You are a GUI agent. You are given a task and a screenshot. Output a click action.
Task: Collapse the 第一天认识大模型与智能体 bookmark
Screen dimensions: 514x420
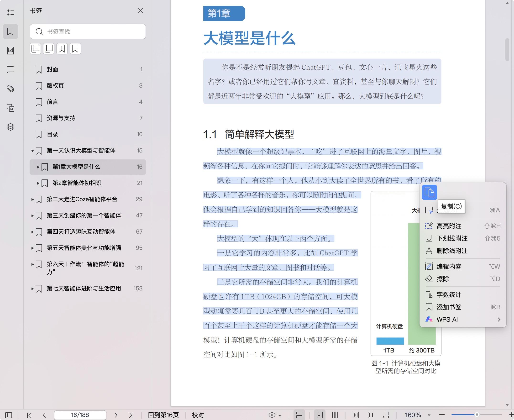pyautogui.click(x=32, y=151)
